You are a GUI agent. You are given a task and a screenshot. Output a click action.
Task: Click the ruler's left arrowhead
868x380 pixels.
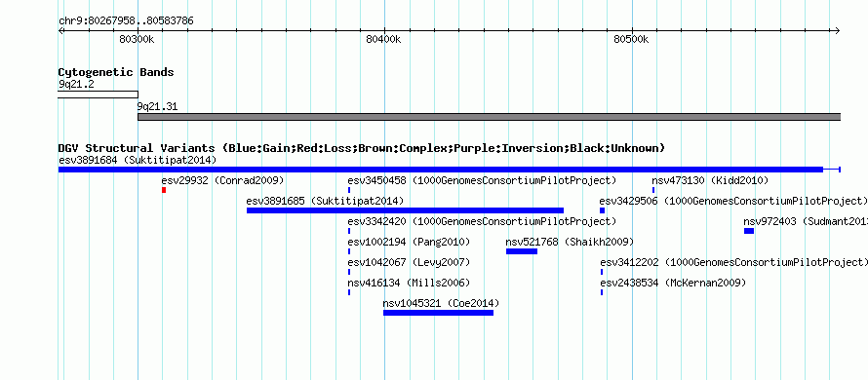[x=60, y=31]
